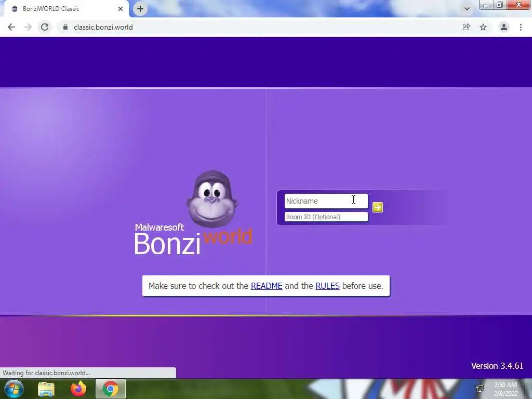This screenshot has width=532, height=399.
Task: Click the taskbar clock showing 2:50 AM
Action: (x=506, y=389)
